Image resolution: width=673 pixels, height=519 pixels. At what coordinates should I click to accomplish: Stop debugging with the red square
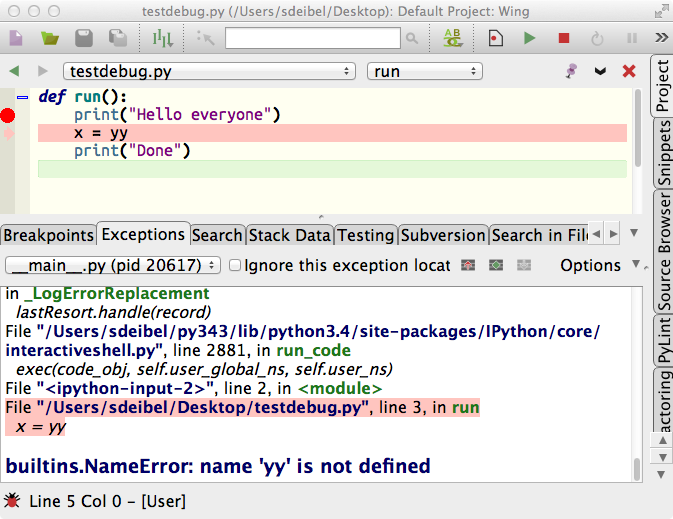(564, 38)
